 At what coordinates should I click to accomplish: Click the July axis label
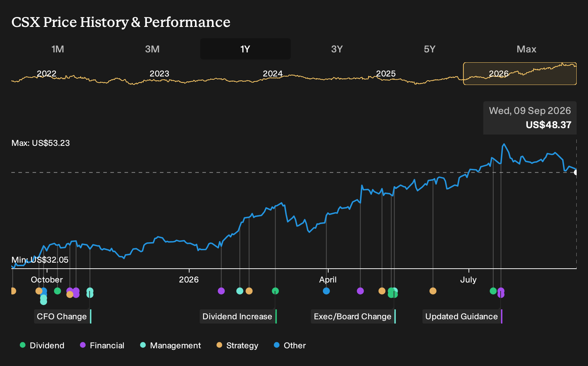pos(468,280)
